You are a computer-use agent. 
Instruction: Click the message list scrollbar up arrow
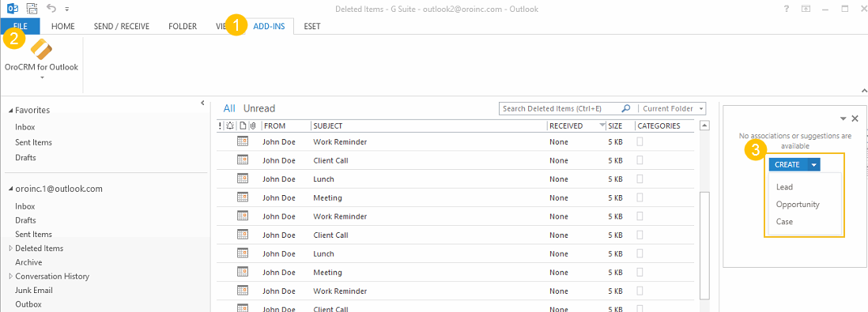tap(704, 126)
